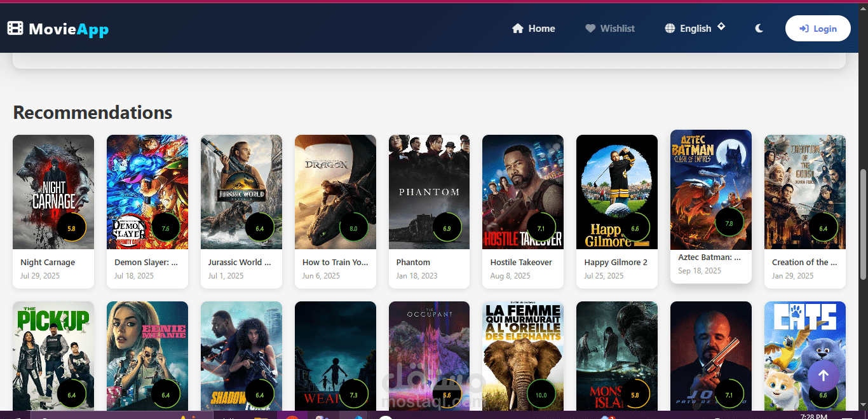Click the 'Sep 18, 2025' date
868x419 pixels.
coord(700,271)
